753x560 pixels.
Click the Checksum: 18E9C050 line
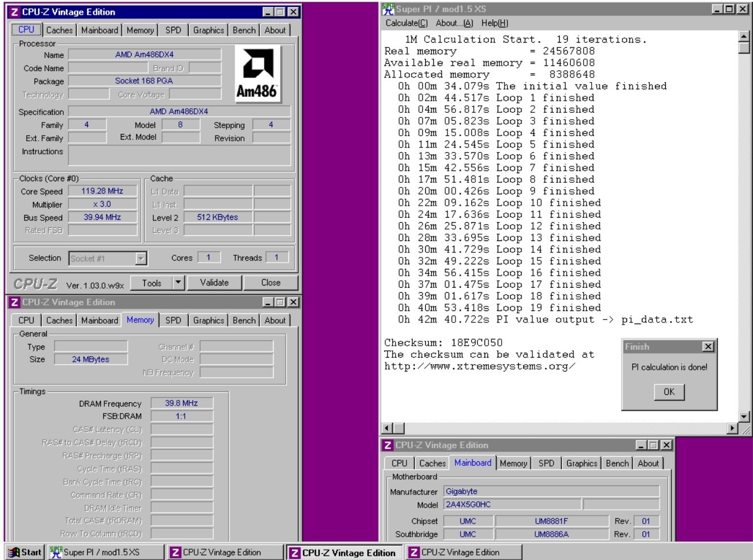click(443, 343)
